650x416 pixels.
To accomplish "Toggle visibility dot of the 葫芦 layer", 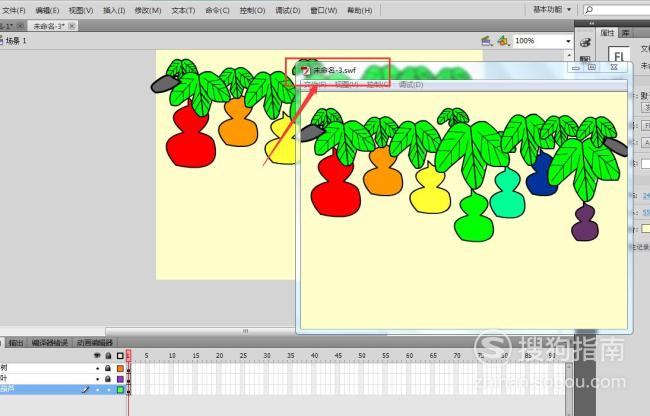I will pyautogui.click(x=98, y=389).
